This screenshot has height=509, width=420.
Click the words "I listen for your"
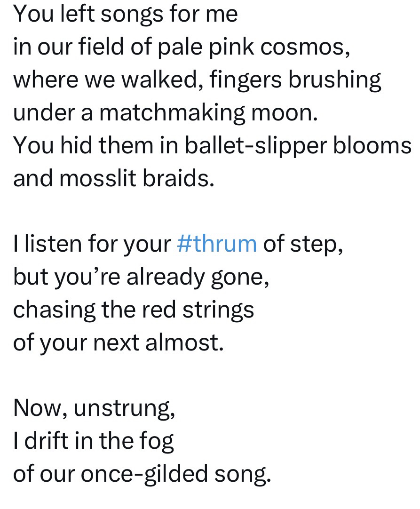point(92,244)
